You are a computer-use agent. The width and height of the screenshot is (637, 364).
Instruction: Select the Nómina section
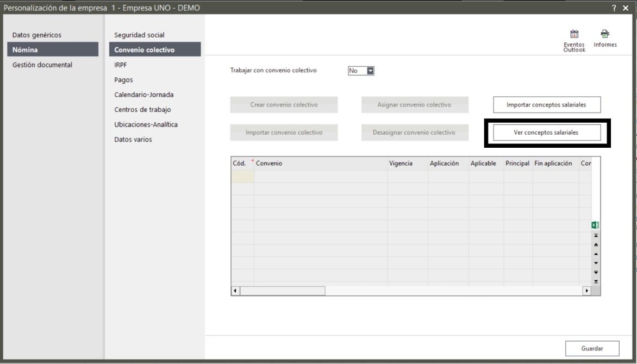coord(53,49)
